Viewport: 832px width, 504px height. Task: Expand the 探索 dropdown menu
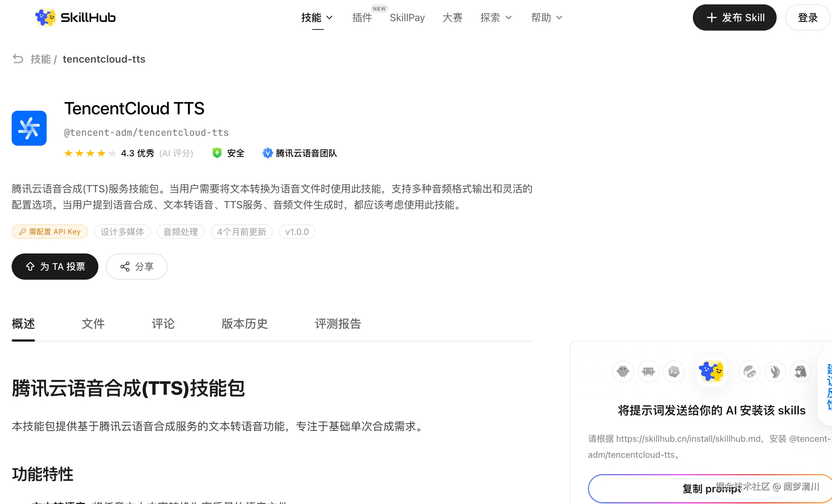[496, 17]
